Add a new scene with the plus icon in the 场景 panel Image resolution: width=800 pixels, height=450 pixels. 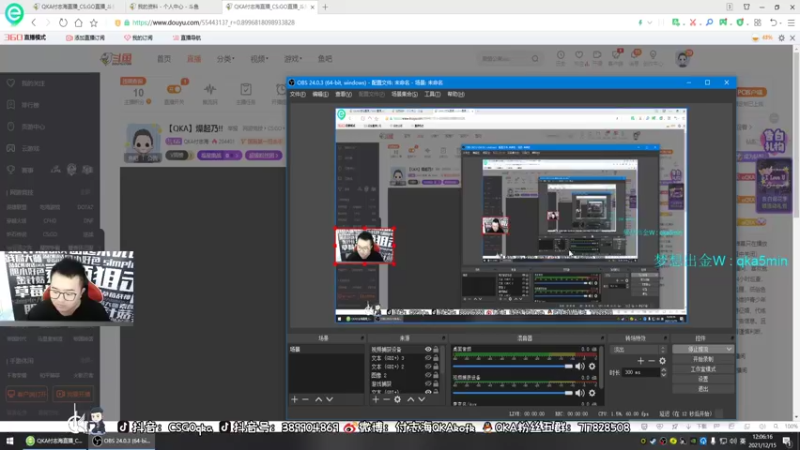point(294,399)
